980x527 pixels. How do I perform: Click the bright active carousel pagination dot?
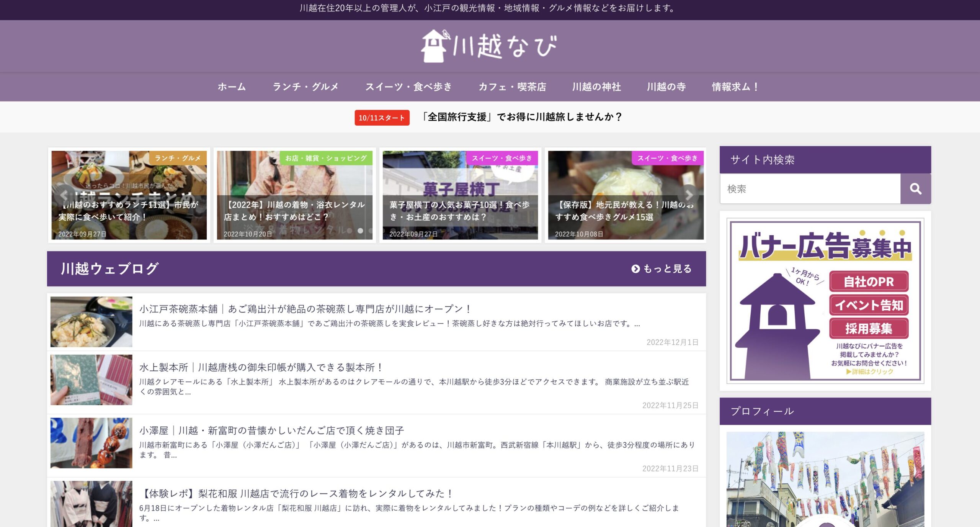[360, 231]
